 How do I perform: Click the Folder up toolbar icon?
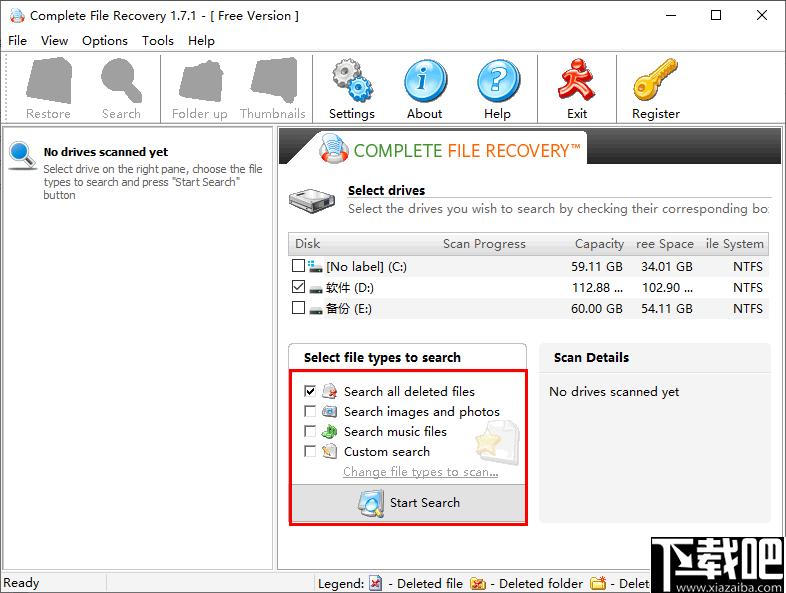200,81
